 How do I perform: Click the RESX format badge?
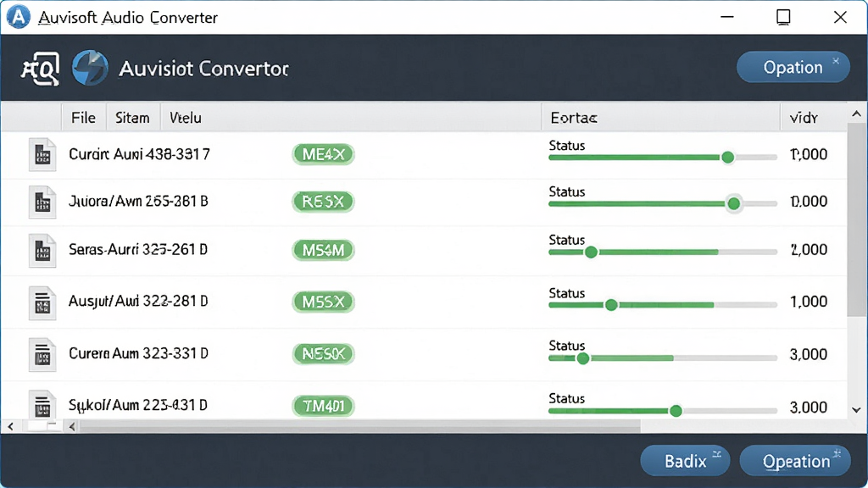point(323,202)
